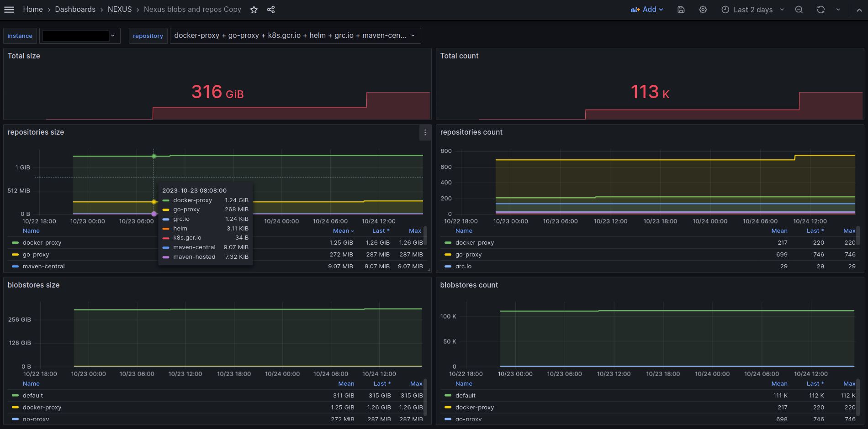Toggle docker-proxy series in repositories size legend

pyautogui.click(x=42, y=243)
